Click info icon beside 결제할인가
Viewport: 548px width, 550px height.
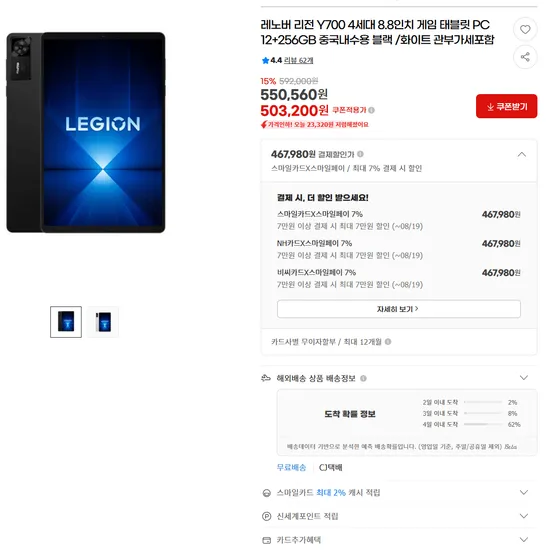[x=360, y=154]
